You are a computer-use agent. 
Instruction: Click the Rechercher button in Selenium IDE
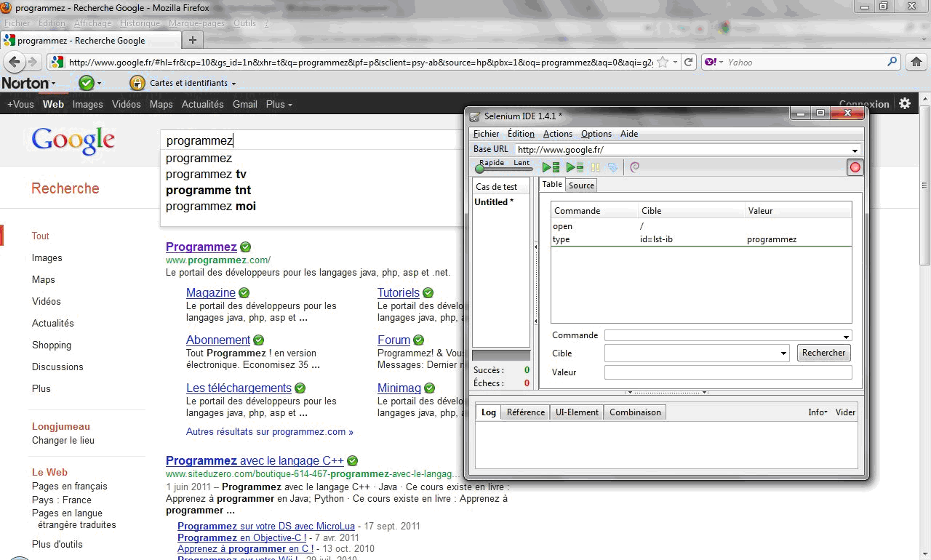(824, 353)
